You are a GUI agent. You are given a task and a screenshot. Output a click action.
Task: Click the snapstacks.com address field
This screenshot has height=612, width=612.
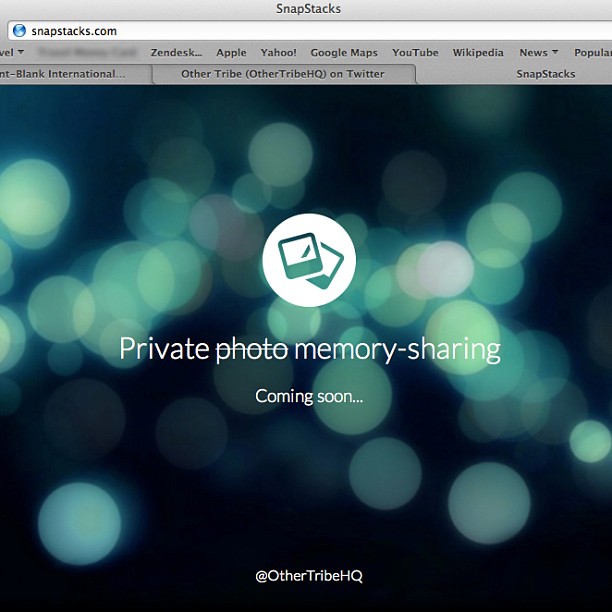[x=310, y=30]
